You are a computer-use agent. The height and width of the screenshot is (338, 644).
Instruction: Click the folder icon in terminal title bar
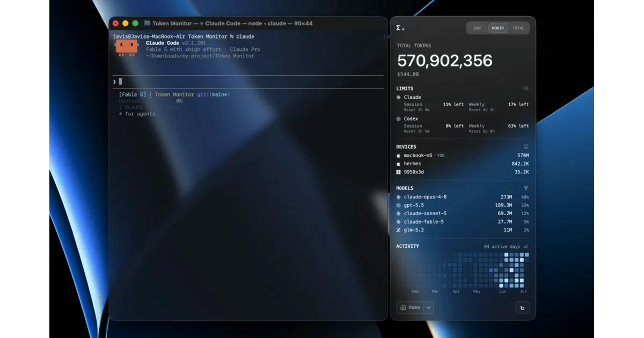click(x=147, y=23)
